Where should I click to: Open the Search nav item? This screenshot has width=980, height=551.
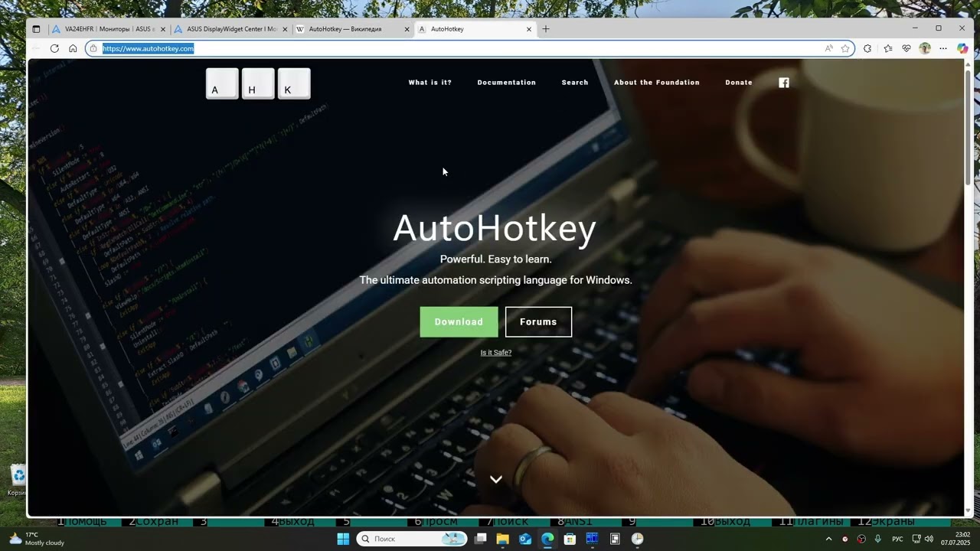pyautogui.click(x=575, y=83)
